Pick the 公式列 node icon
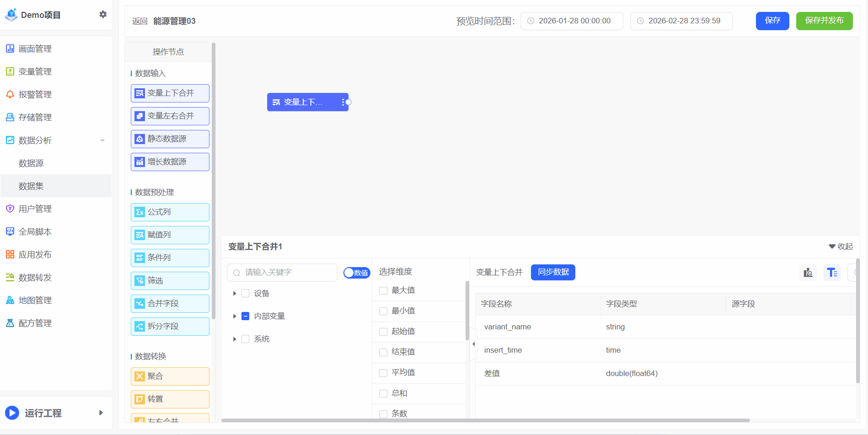This screenshot has width=868, height=435. (140, 212)
